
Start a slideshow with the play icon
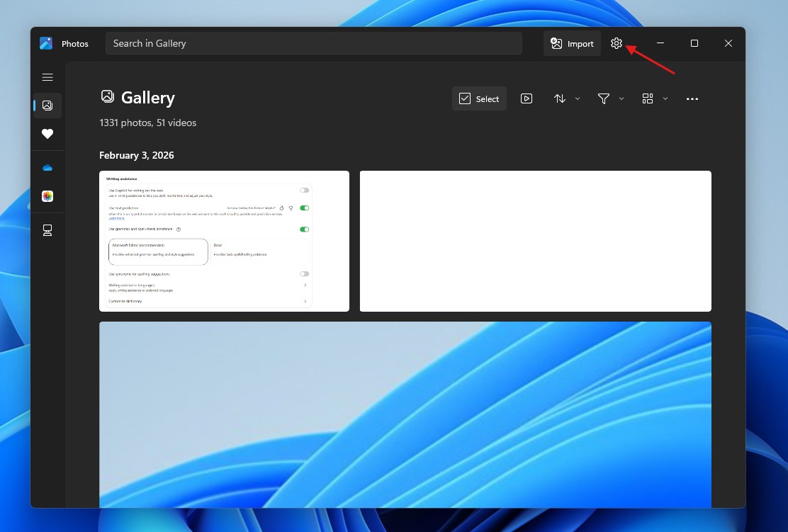527,98
